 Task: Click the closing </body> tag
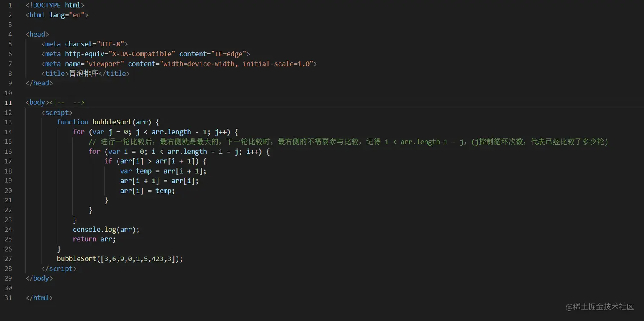click(x=39, y=278)
